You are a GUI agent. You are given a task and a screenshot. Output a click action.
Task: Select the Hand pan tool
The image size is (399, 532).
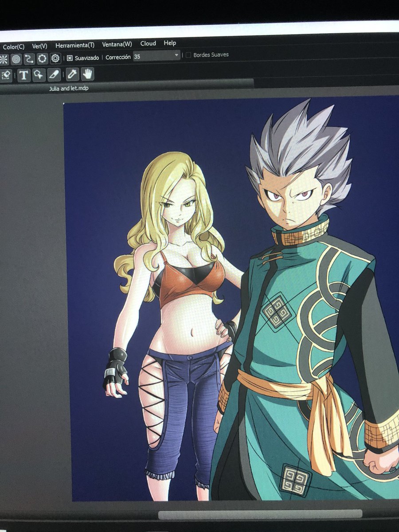(x=87, y=74)
